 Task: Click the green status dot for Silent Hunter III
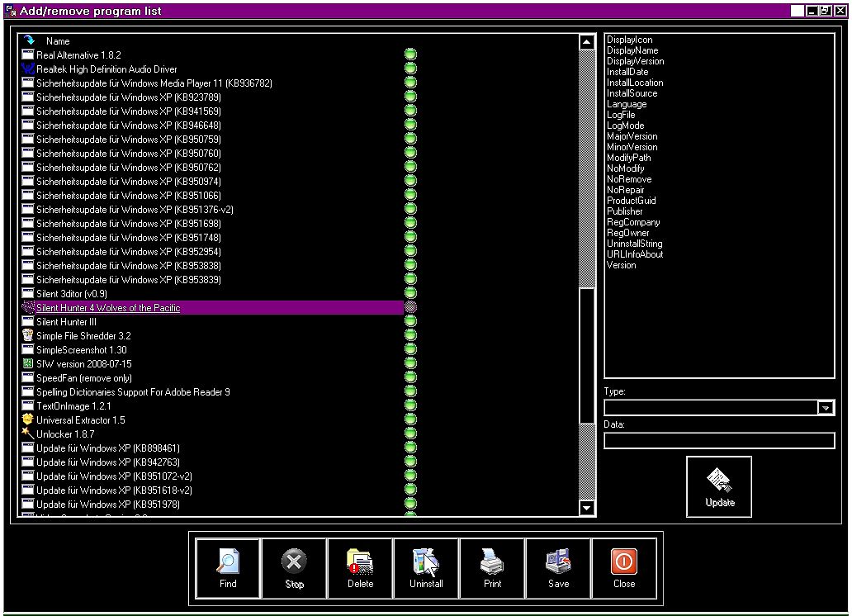pyautogui.click(x=411, y=320)
